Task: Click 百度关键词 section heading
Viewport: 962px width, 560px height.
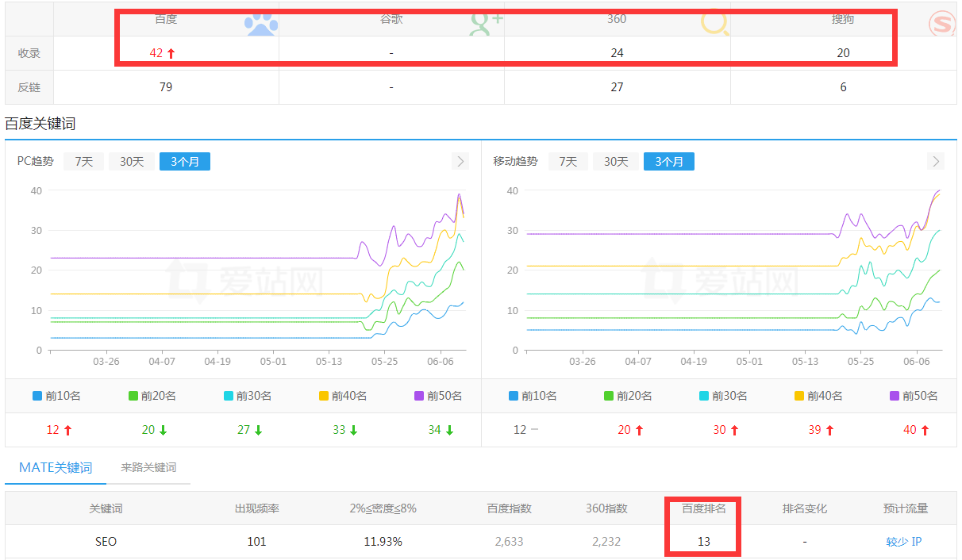Action: 40,124
